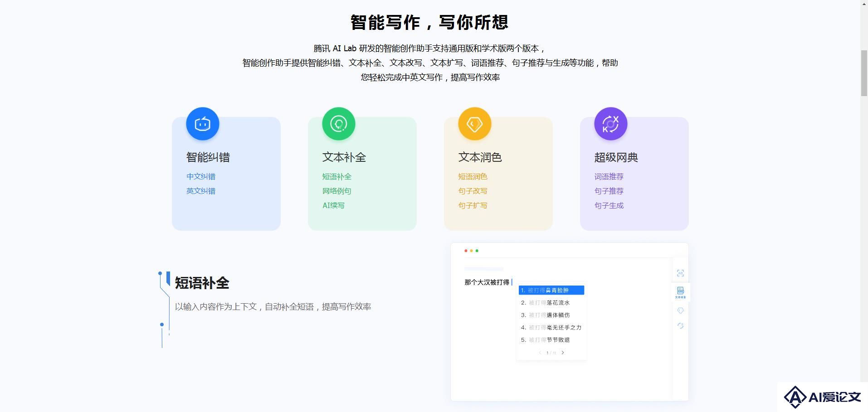Go to next page of suggestions
This screenshot has width=868, height=412.
point(563,353)
